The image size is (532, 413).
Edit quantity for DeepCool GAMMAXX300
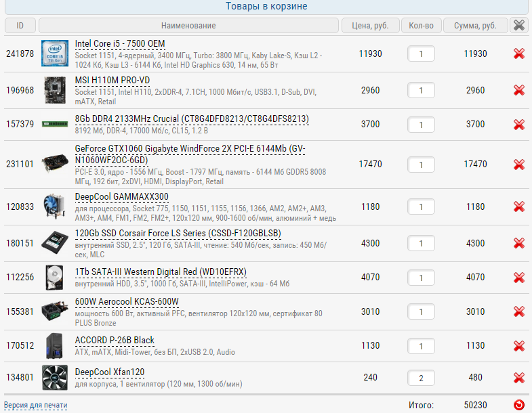[x=421, y=206]
